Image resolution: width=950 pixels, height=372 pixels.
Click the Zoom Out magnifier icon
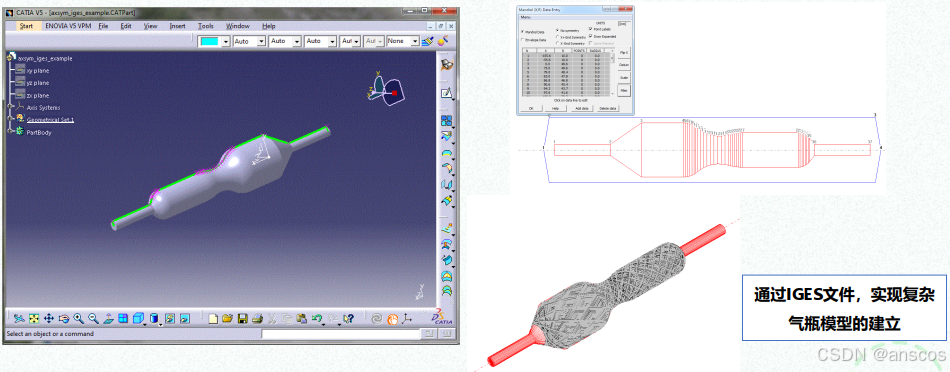coord(93,318)
